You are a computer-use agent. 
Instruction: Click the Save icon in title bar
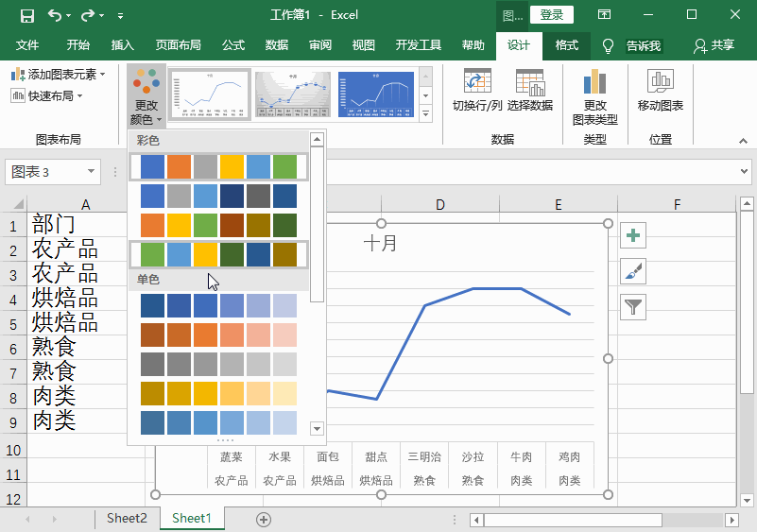[x=27, y=15]
